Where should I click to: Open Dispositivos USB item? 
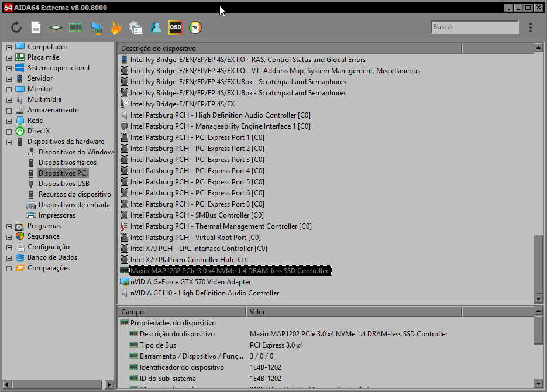pyautogui.click(x=64, y=184)
